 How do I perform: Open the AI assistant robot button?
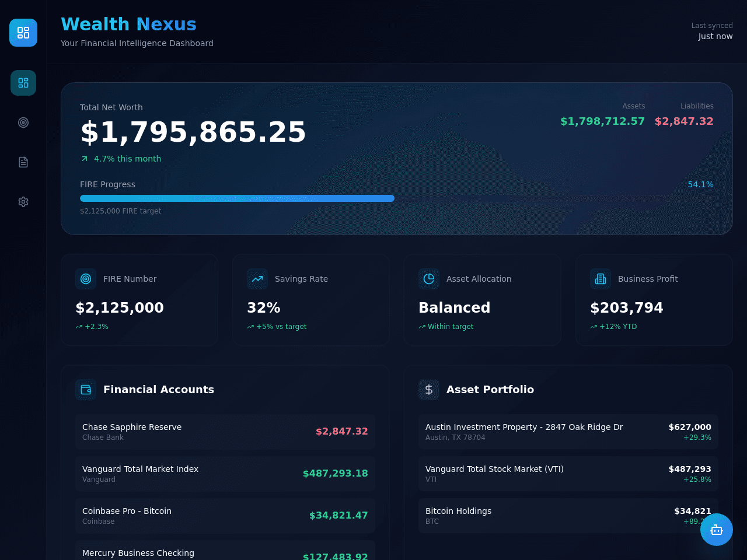[x=717, y=530]
